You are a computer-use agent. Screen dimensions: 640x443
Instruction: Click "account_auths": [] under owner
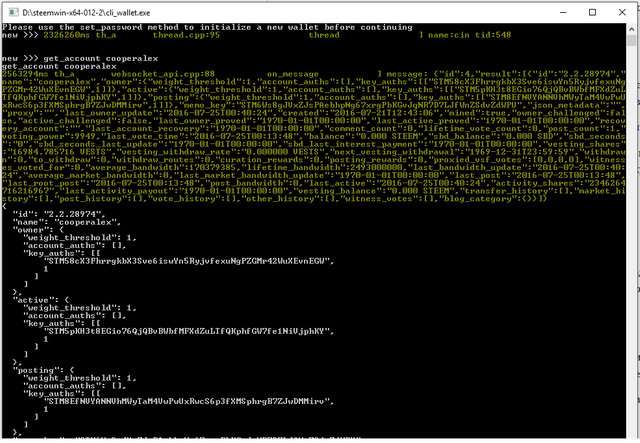pos(74,245)
